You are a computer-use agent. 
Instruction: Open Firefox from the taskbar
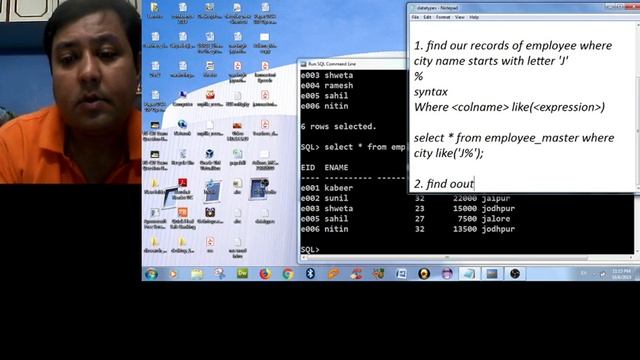tap(265, 274)
